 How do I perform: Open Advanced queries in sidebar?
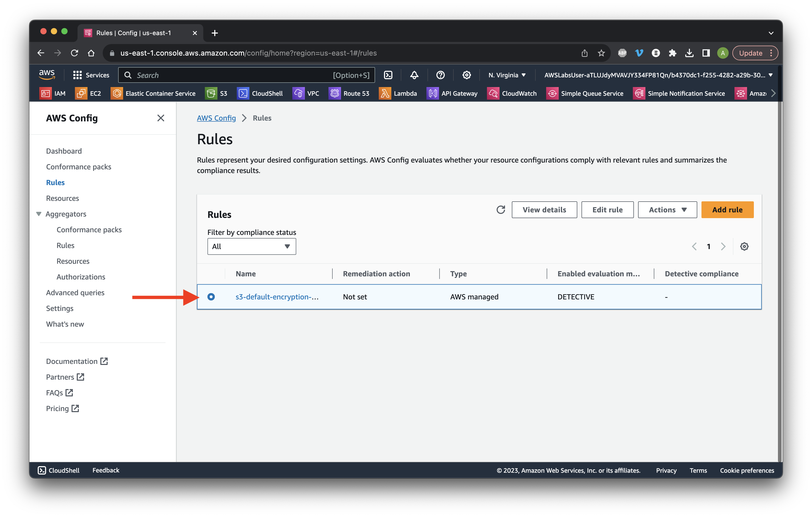(75, 293)
